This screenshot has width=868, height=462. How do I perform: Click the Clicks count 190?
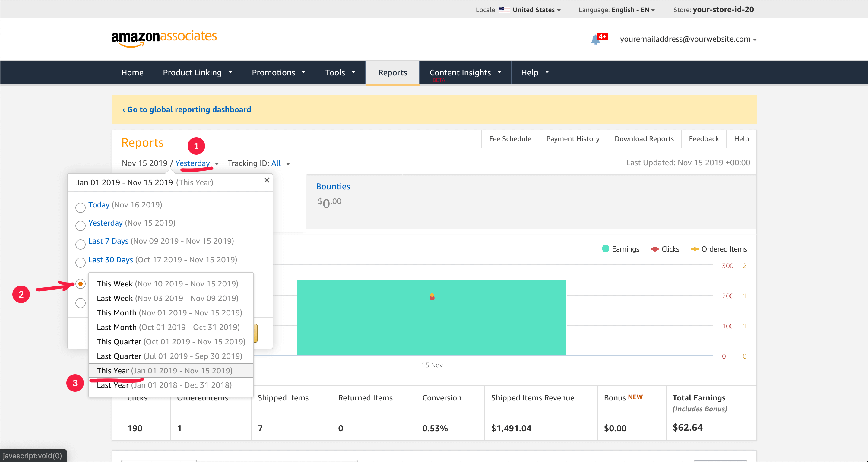pyautogui.click(x=135, y=428)
